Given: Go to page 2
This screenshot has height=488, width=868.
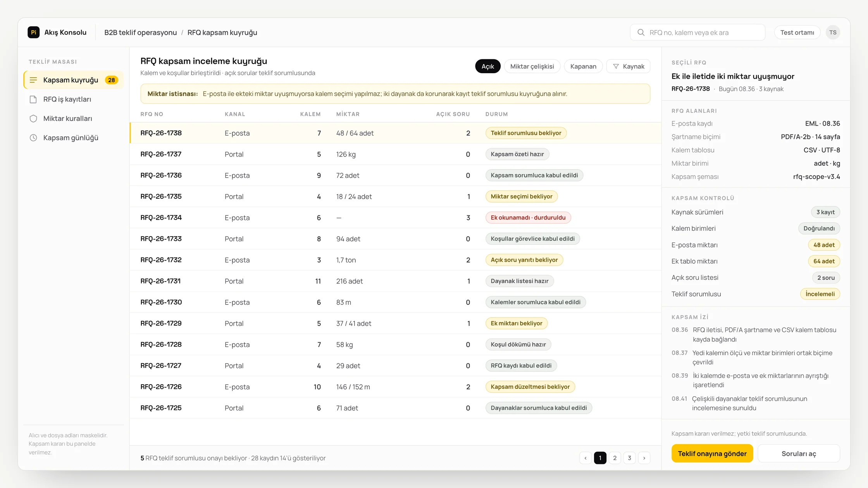Looking at the screenshot, I should pos(615,458).
